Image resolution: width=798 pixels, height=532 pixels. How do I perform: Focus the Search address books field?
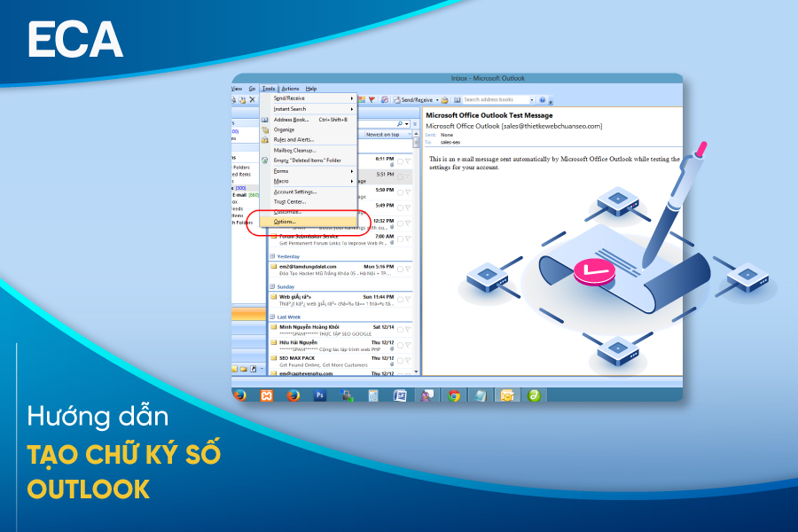click(x=495, y=100)
